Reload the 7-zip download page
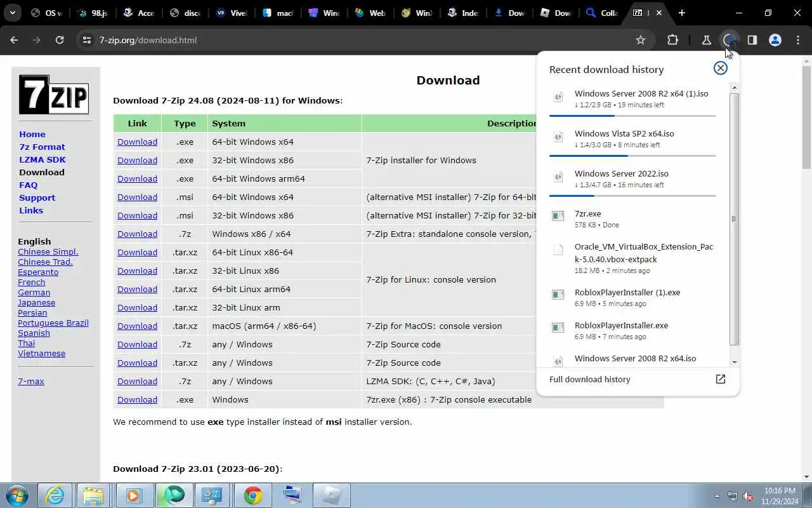 (x=60, y=40)
